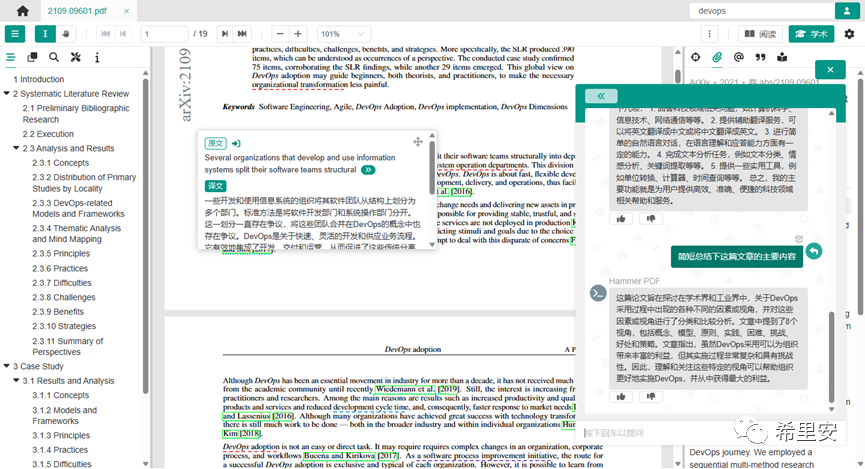Zoom out with the minus button
865x469 pixels.
[280, 34]
